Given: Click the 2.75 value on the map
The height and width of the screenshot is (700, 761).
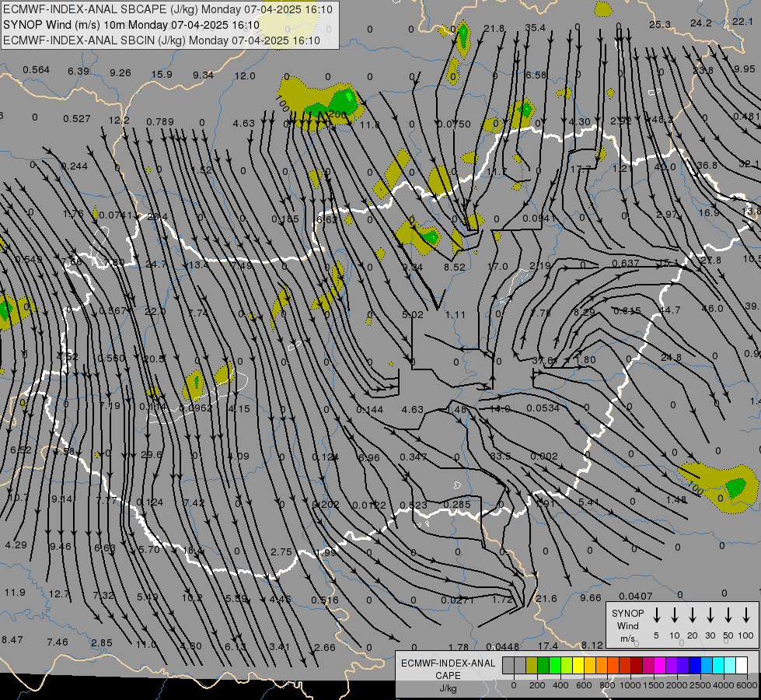Looking at the screenshot, I should [x=281, y=552].
